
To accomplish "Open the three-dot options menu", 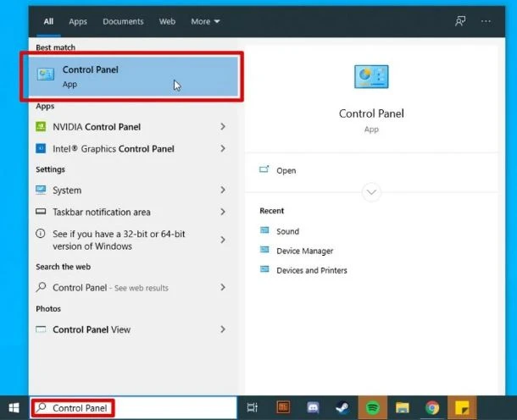I will (486, 21).
